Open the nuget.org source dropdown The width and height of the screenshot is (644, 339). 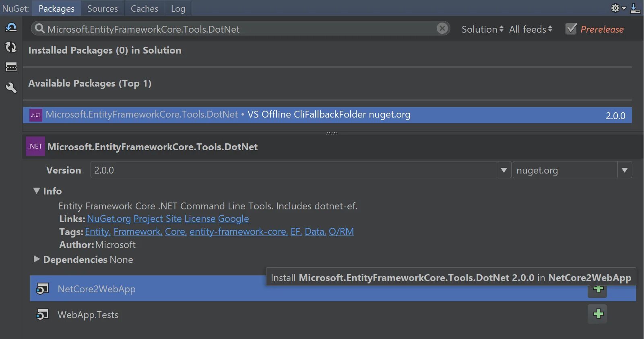pos(624,170)
